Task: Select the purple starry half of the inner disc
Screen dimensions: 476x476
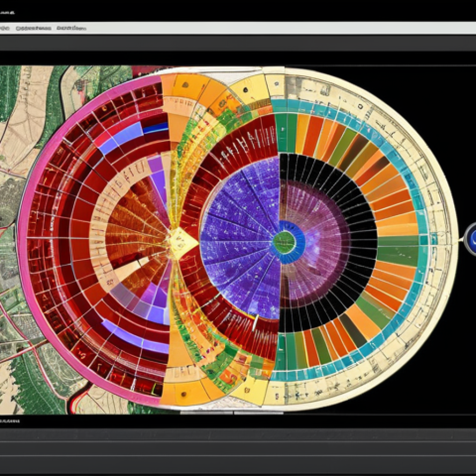Action: [240, 238]
